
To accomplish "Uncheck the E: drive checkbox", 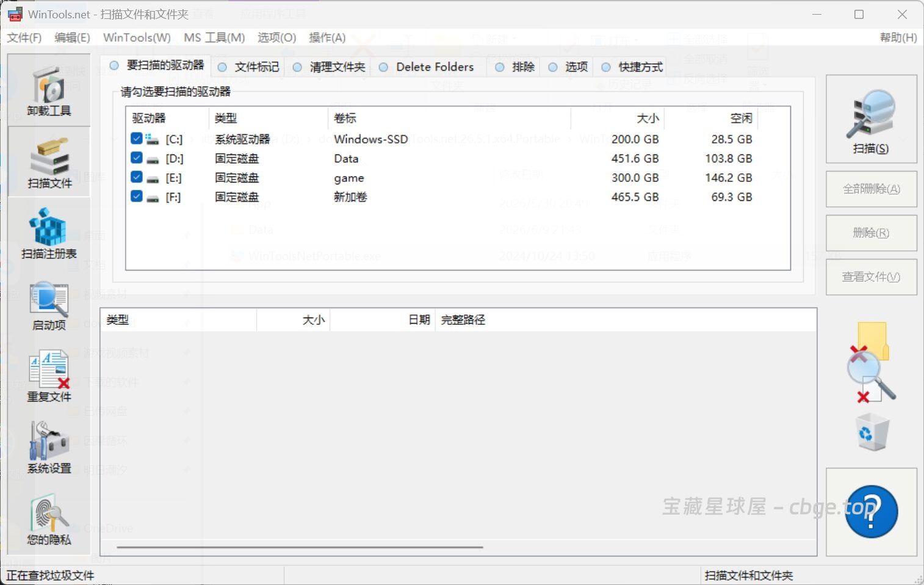I will (x=137, y=177).
